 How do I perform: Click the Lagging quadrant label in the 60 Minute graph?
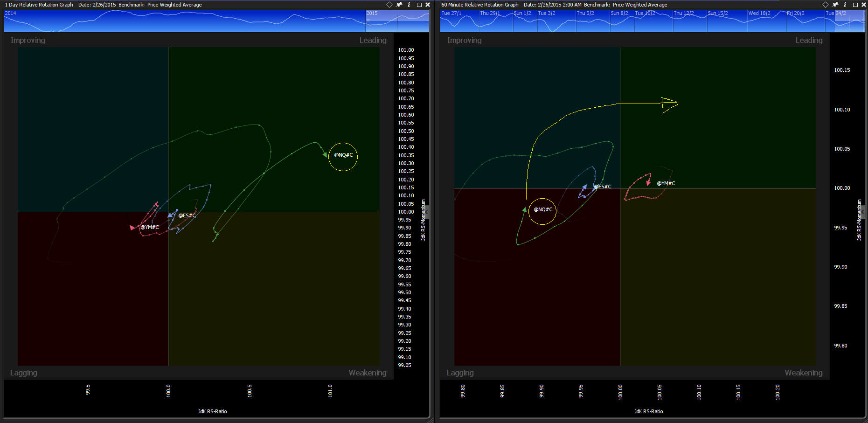pos(460,373)
